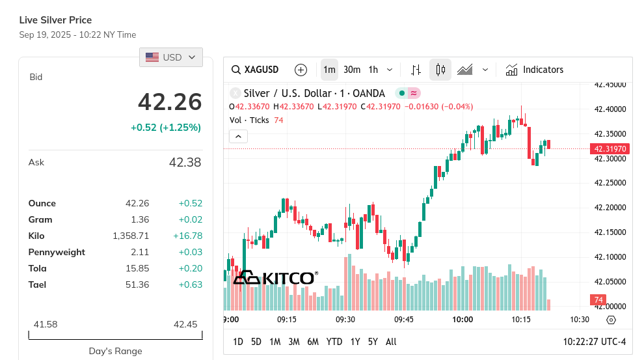Viewport: 644px width, 360px height.
Task: Switch range to 5Y
Action: click(373, 342)
